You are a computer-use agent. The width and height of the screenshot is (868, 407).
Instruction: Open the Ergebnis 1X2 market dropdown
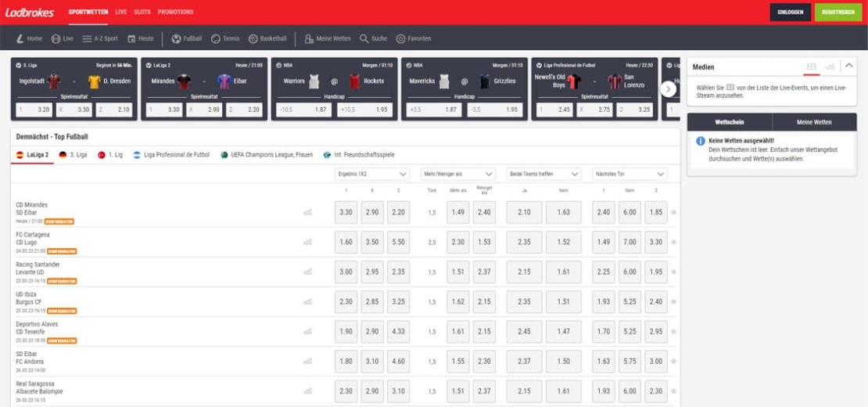372,174
